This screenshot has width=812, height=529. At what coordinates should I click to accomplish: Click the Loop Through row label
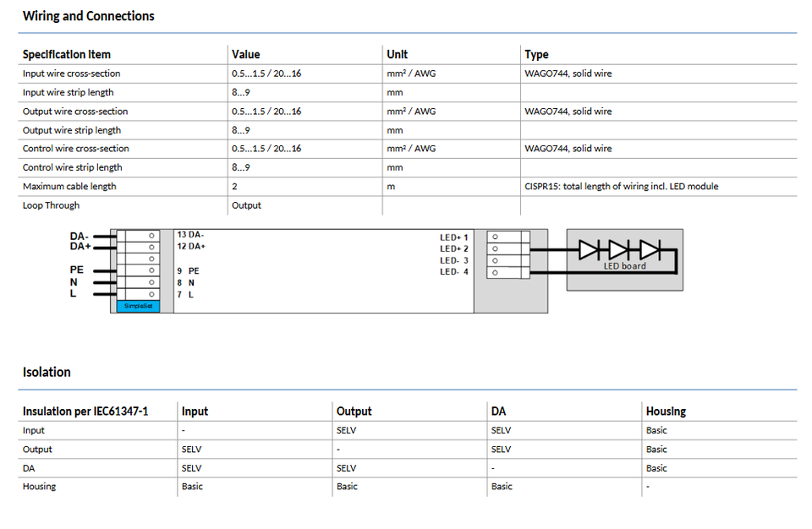pos(51,205)
